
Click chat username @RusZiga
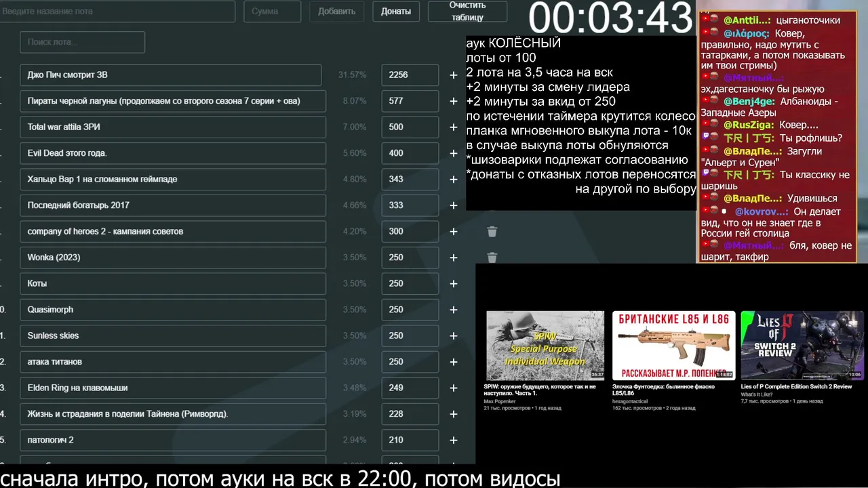[x=749, y=125]
